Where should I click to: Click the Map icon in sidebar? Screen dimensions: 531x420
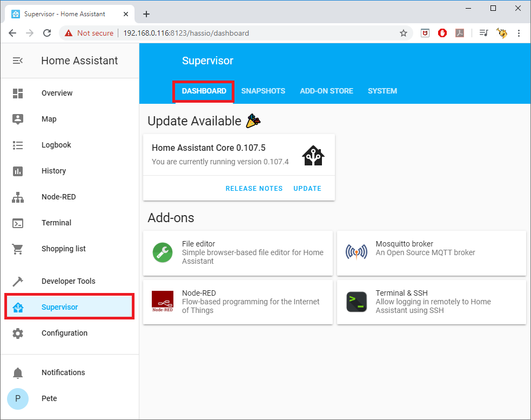click(x=18, y=119)
